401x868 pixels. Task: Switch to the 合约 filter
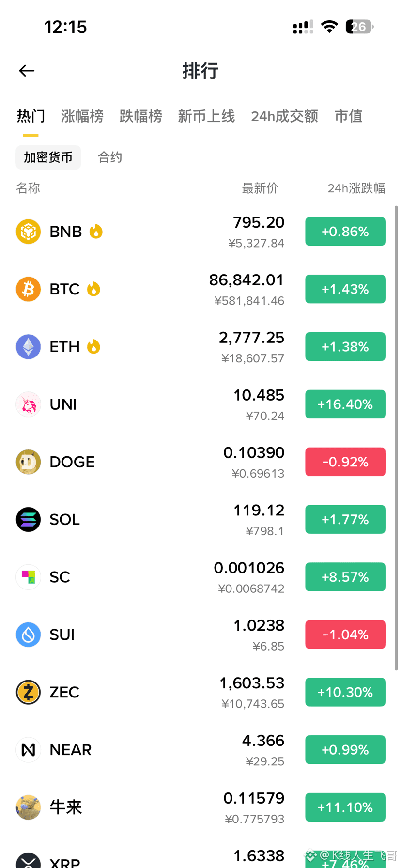pos(110,157)
